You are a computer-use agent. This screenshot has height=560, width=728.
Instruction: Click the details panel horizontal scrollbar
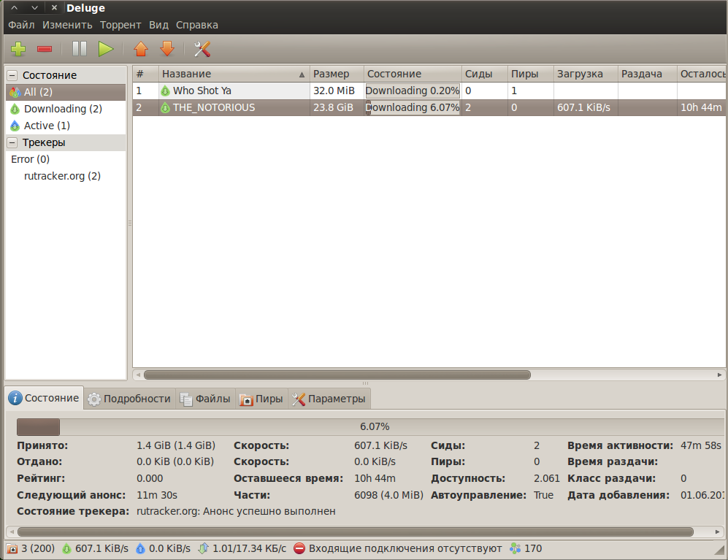[x=355, y=532]
